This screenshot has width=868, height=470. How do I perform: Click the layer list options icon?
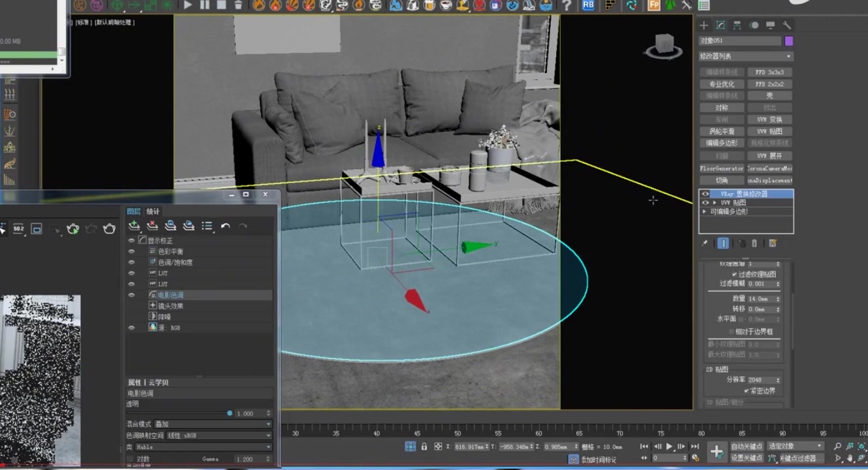click(207, 226)
